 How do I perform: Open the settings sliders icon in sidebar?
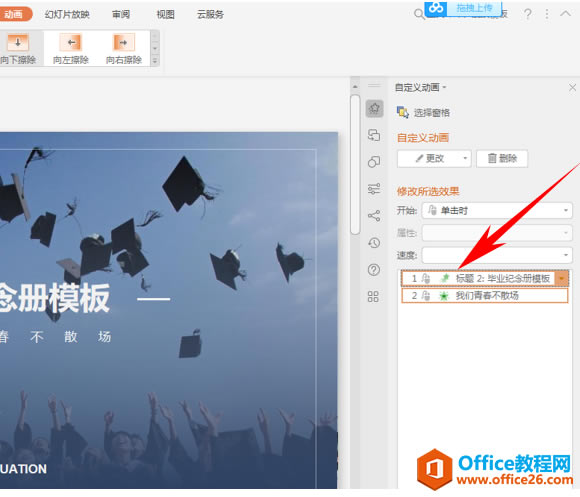374,189
